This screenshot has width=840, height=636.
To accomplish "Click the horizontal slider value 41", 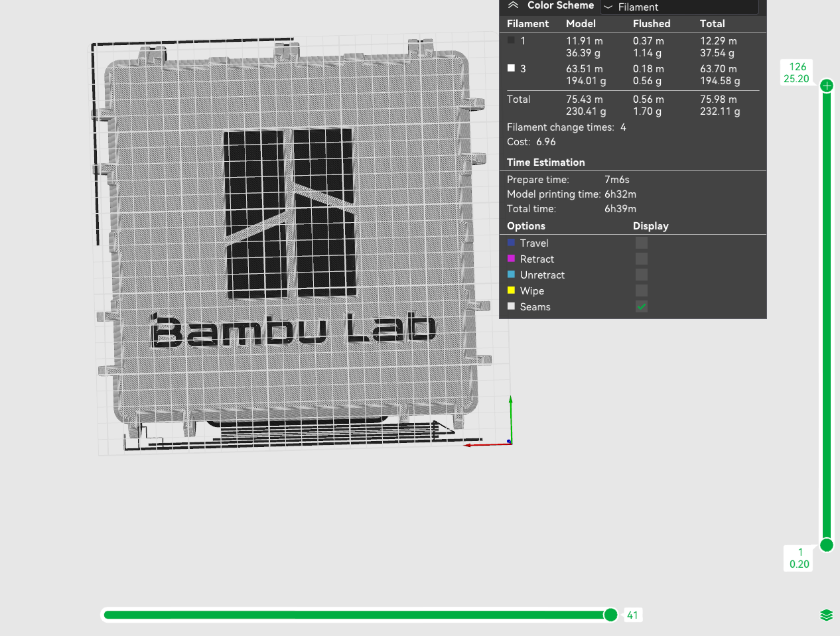I will tap(633, 615).
